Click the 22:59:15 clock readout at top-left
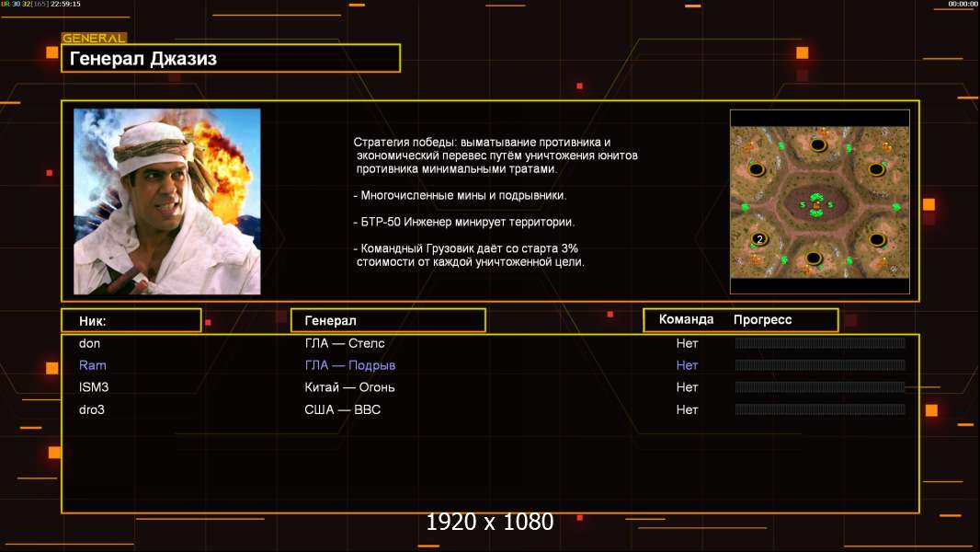The image size is (980, 552). (65, 4)
